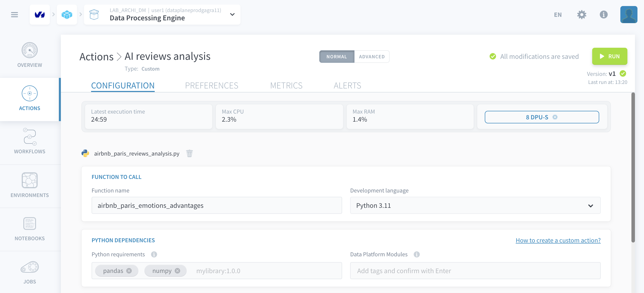This screenshot has height=293, width=644.
Task: Click the Function name input field
Action: [216, 206]
